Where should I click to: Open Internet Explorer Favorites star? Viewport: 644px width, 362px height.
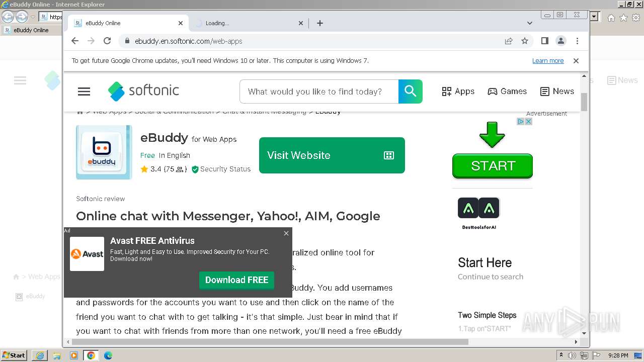(623, 18)
